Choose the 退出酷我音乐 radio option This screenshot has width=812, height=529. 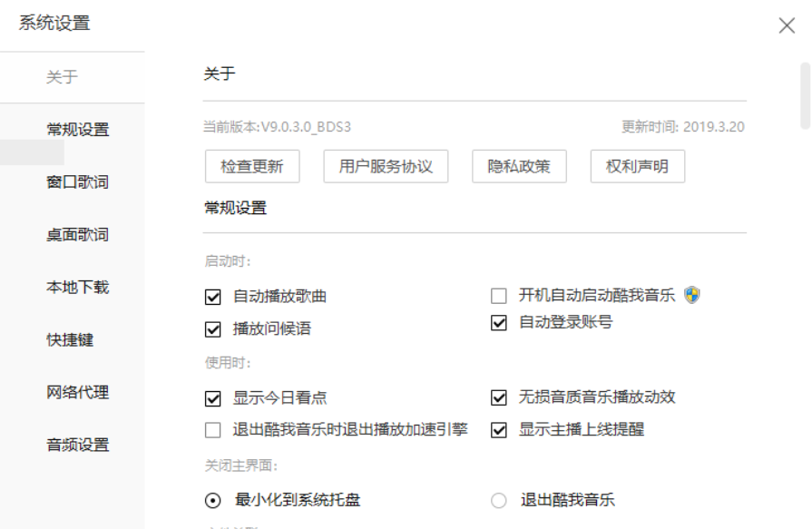499,501
